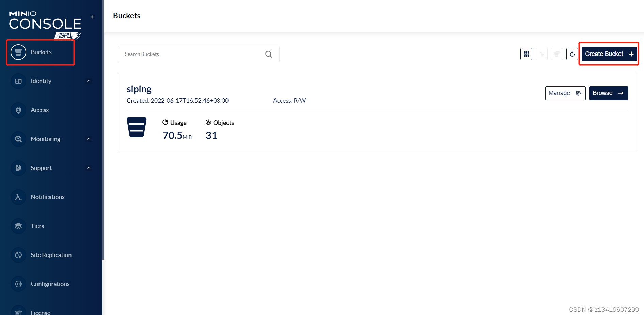Toggle multi-select grid view button

pos(526,54)
